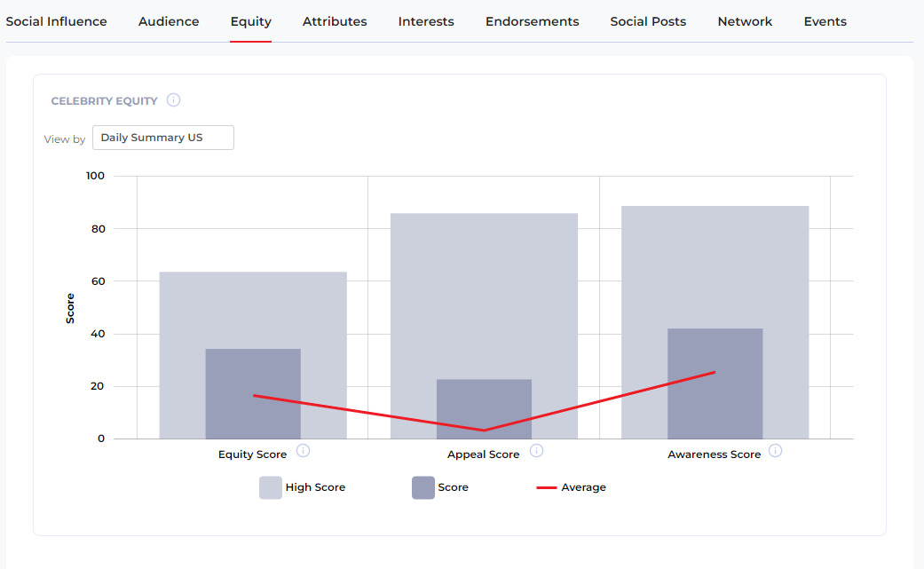Click the Appeal Score info icon
Viewport: 924px width, 569px height.
[536, 450]
